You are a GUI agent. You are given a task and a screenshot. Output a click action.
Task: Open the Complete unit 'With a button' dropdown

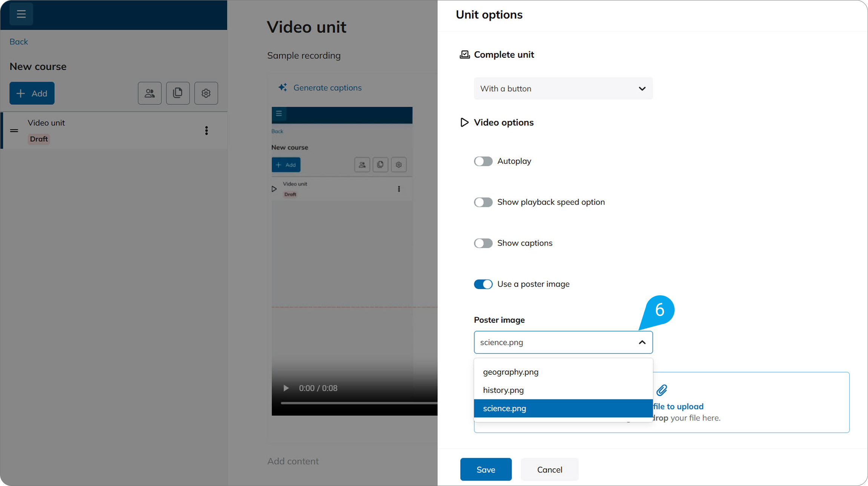pyautogui.click(x=563, y=89)
